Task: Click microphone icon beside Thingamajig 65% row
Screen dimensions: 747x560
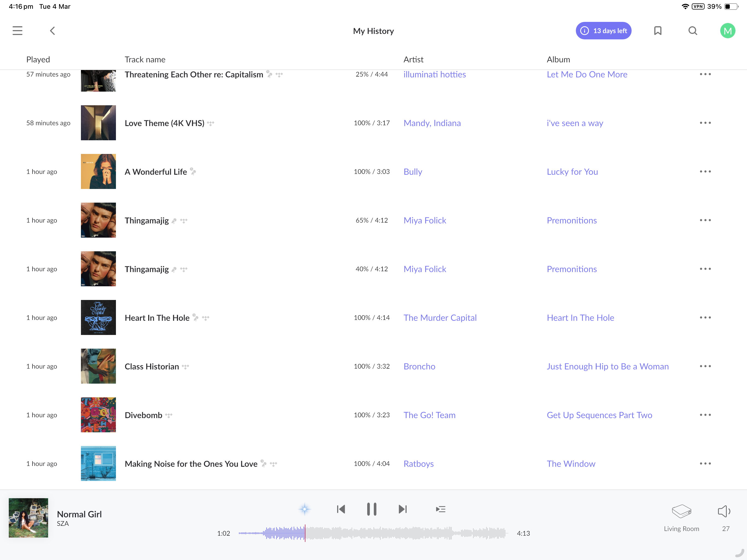Action: [174, 221]
